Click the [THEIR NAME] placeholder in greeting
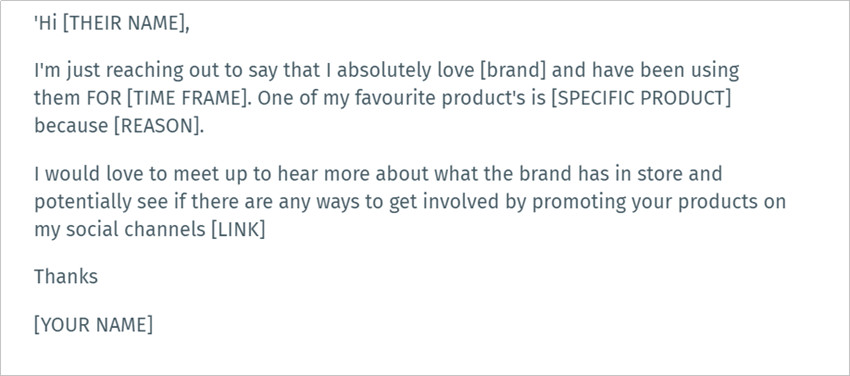The image size is (850, 376). point(124,25)
